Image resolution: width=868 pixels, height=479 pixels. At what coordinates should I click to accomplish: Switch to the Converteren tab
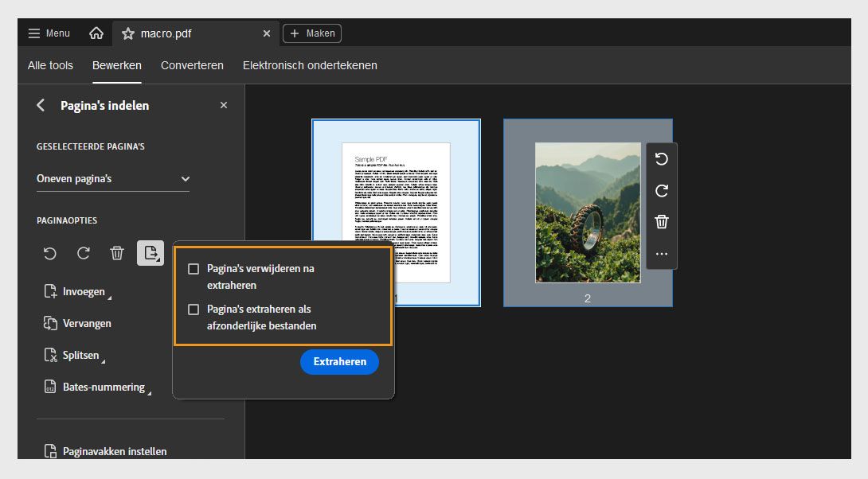(192, 65)
